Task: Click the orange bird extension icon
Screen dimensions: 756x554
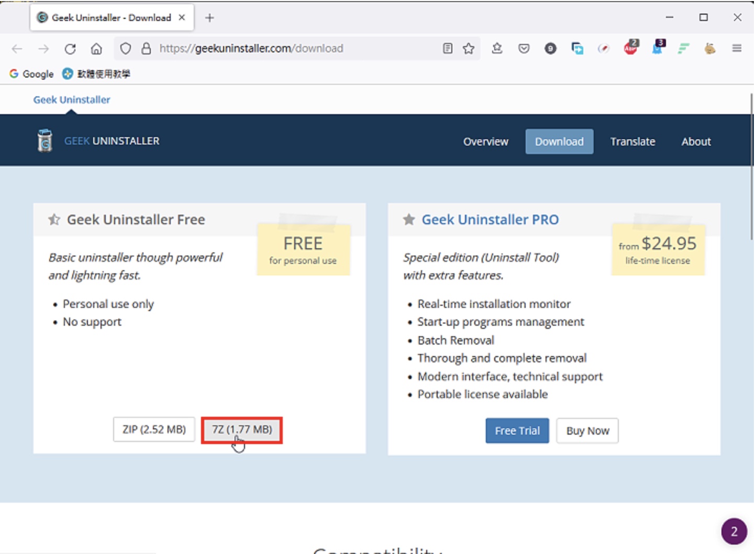Action: coord(710,49)
